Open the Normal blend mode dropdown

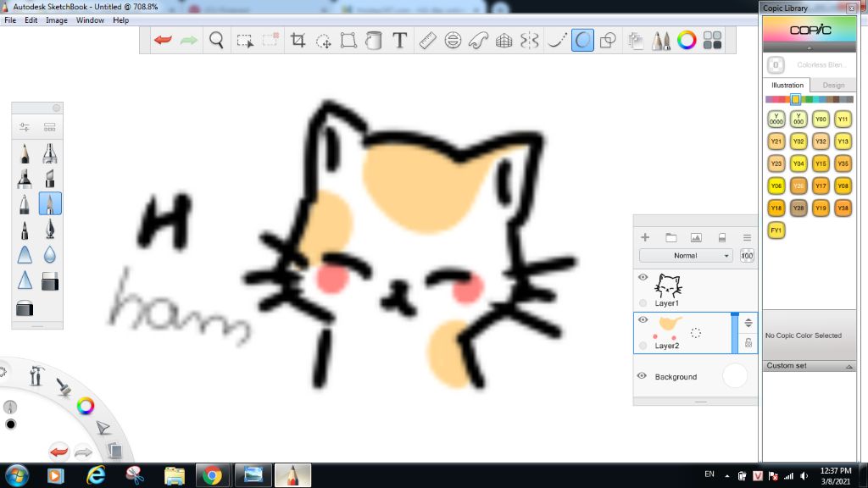[686, 256]
